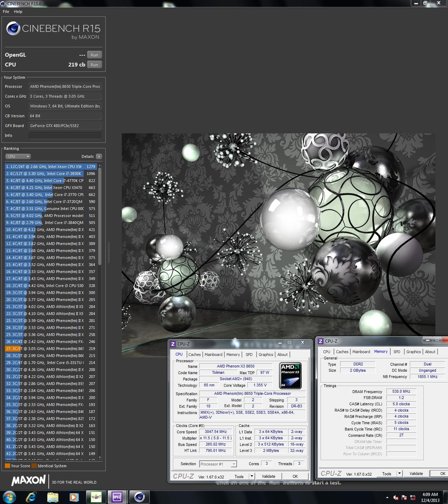Click Tools button in right CPU-Z

387,474
